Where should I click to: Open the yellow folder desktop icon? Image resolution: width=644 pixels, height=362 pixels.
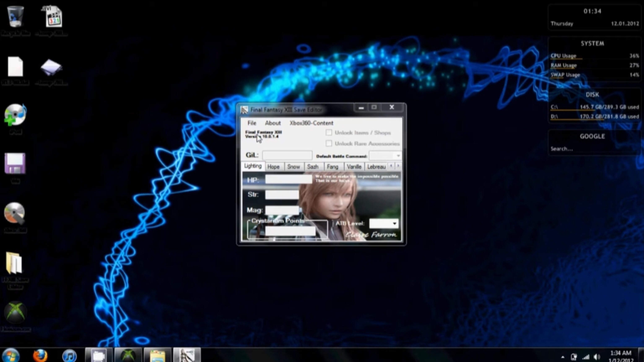[x=14, y=263]
